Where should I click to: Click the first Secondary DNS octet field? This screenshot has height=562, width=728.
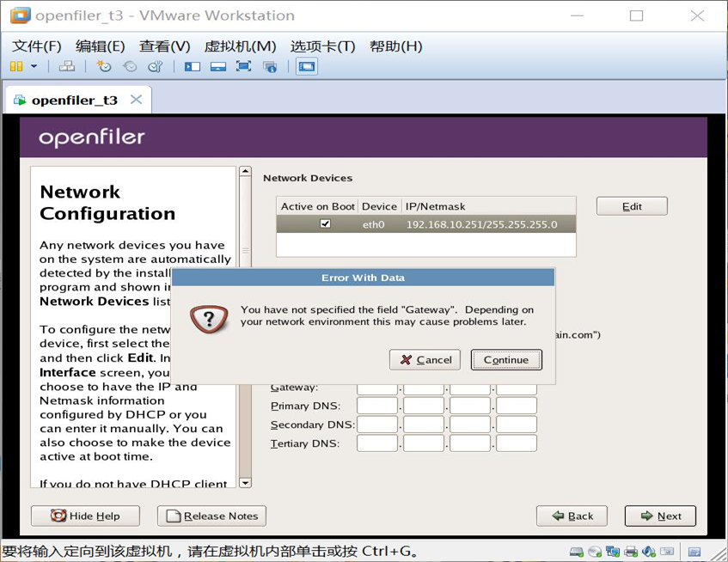[x=377, y=425]
